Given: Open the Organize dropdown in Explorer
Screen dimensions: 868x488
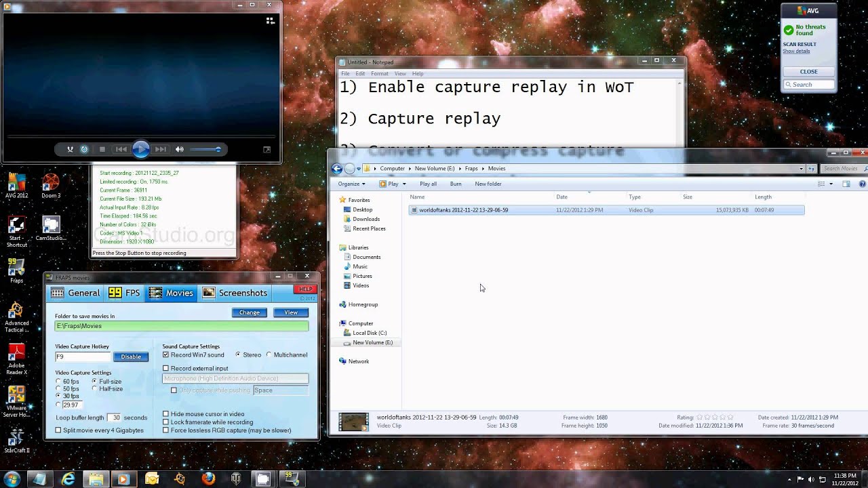Looking at the screenshot, I should coord(351,184).
